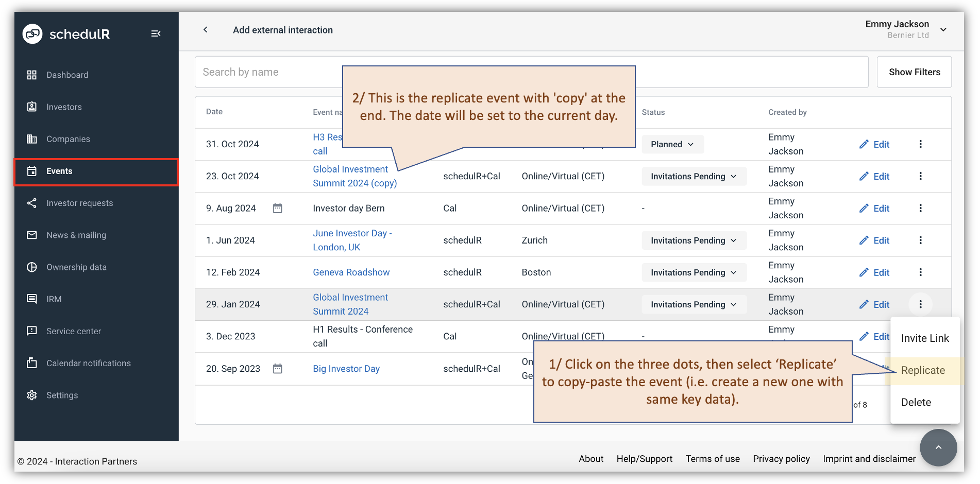Image resolution: width=980 pixels, height=484 pixels.
Task: Open Invitations Pending dropdown for June Investor Day
Action: click(x=694, y=240)
